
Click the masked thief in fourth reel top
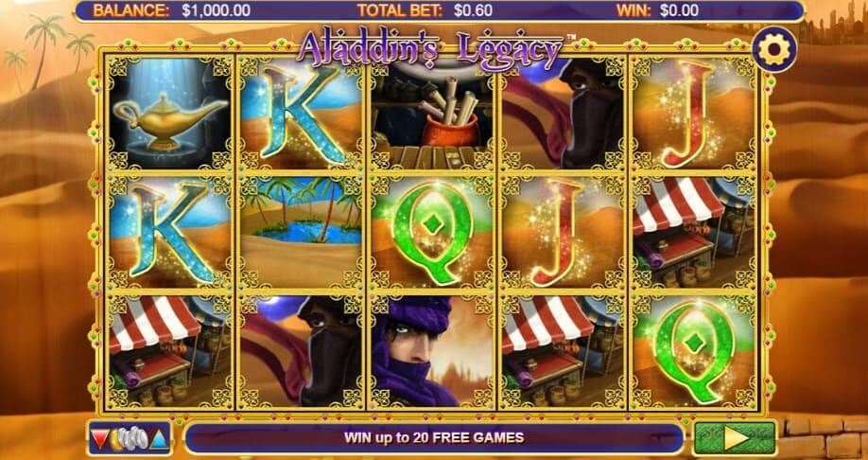click(x=563, y=112)
